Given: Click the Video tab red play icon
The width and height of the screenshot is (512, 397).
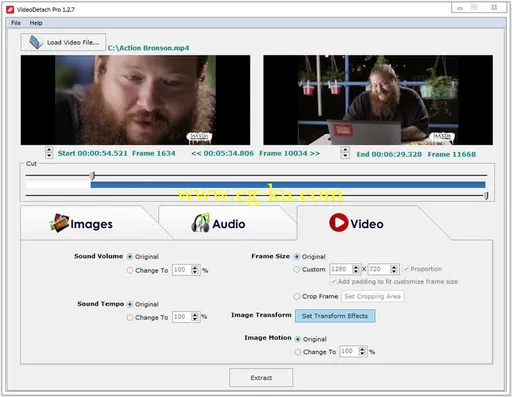Looking at the screenshot, I should 338,222.
